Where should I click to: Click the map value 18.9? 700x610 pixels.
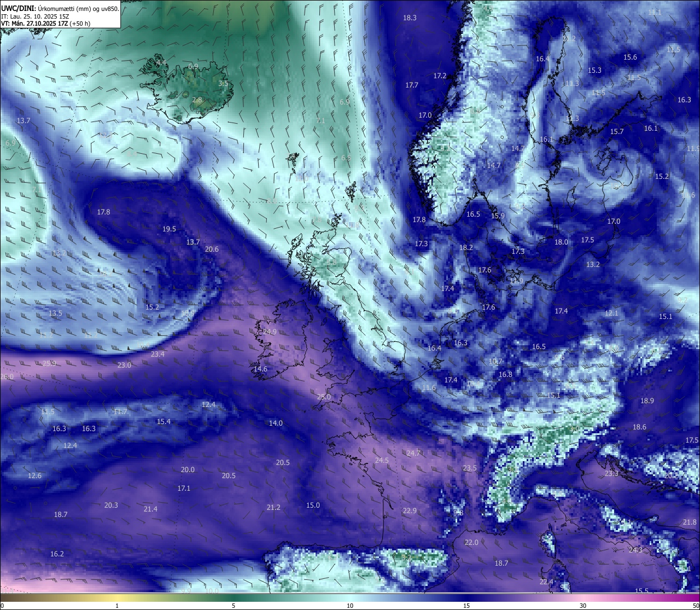tap(647, 401)
